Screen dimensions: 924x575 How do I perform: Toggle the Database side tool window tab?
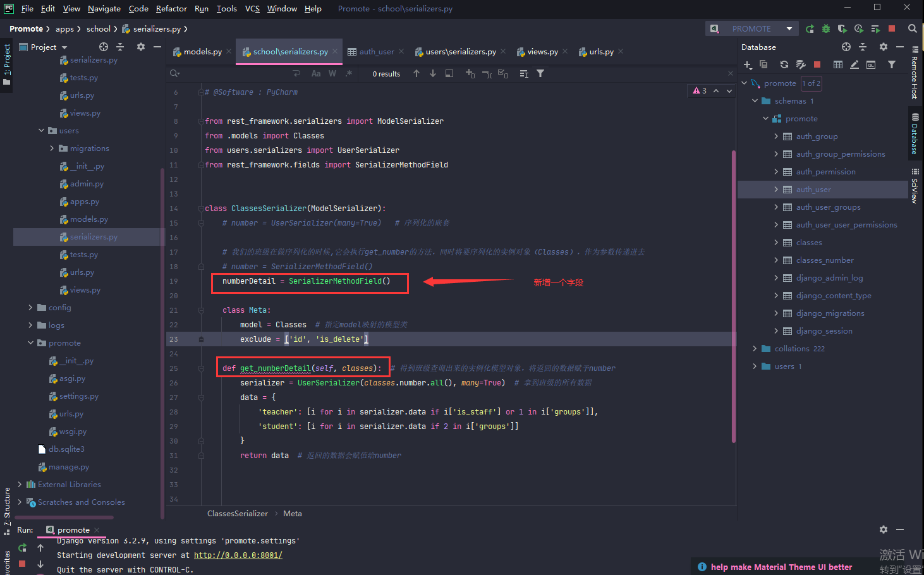[x=915, y=135]
